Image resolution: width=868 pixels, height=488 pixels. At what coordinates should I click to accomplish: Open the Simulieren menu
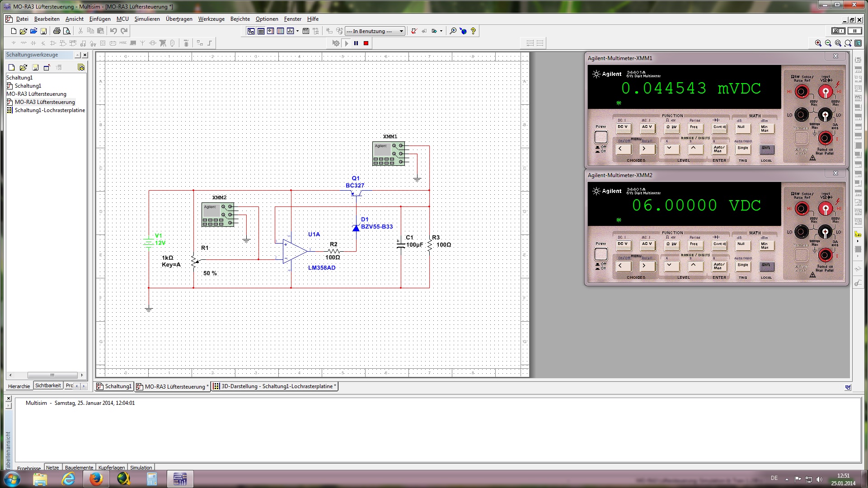[147, 19]
